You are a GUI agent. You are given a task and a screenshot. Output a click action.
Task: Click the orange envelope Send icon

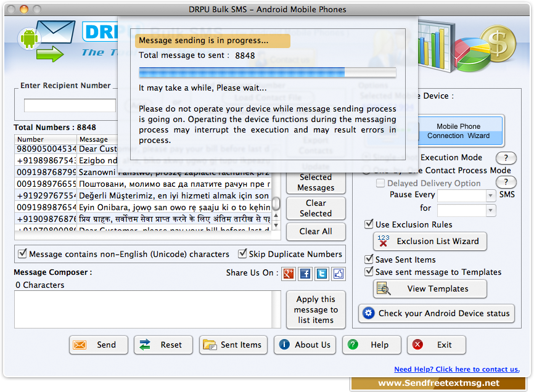click(x=80, y=345)
